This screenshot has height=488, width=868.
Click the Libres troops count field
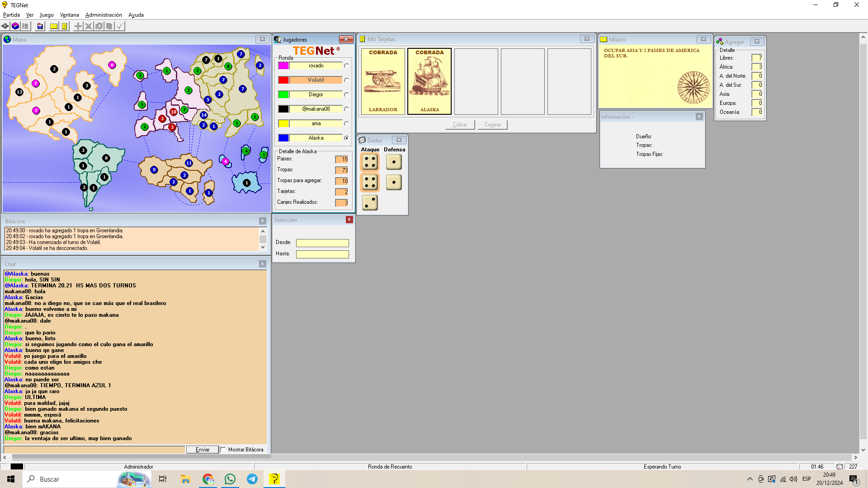coord(757,58)
